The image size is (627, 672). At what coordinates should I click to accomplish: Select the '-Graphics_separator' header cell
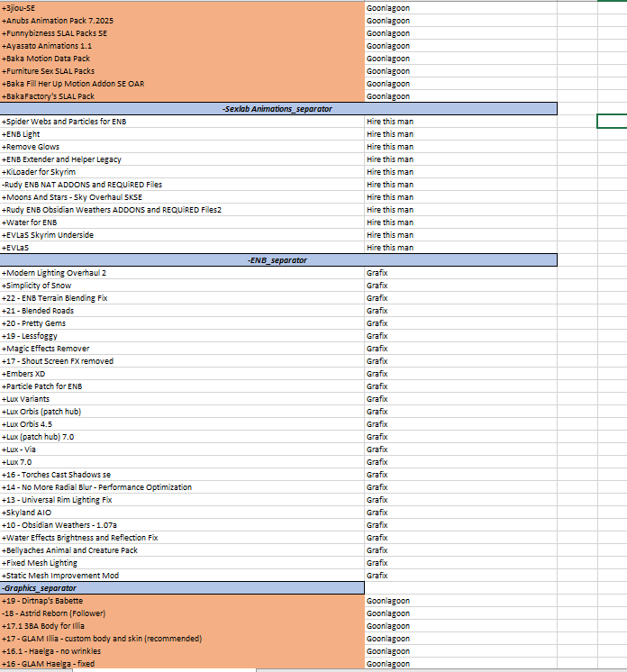pos(182,588)
